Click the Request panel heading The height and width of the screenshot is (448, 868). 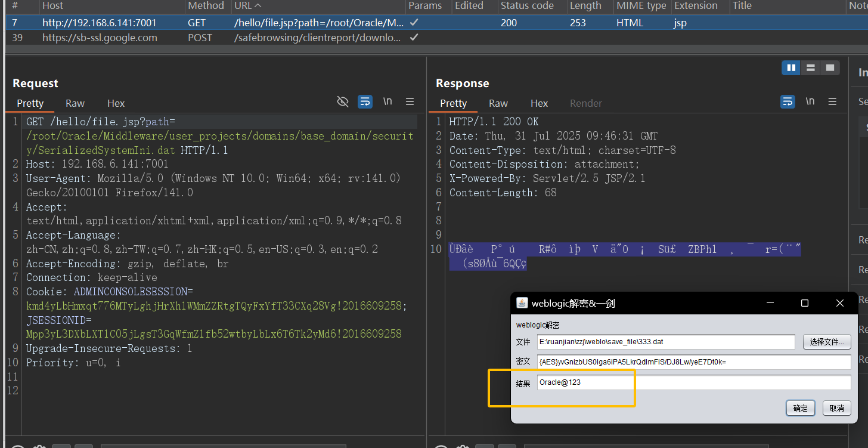[35, 83]
